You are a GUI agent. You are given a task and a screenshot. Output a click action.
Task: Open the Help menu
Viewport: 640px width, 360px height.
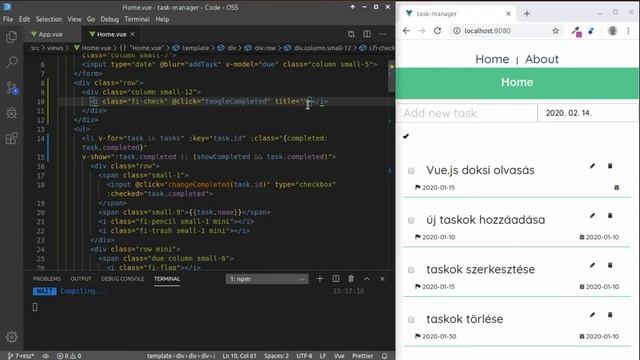pos(162,19)
